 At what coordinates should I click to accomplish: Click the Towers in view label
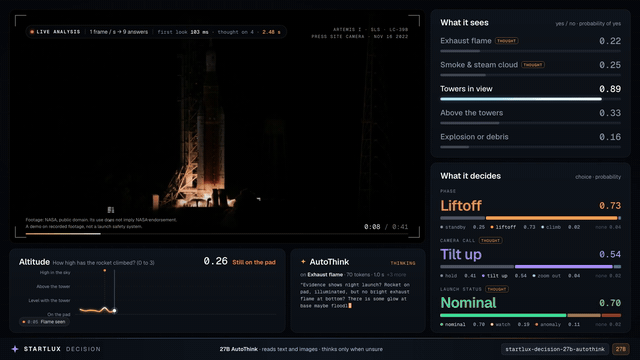click(x=466, y=89)
